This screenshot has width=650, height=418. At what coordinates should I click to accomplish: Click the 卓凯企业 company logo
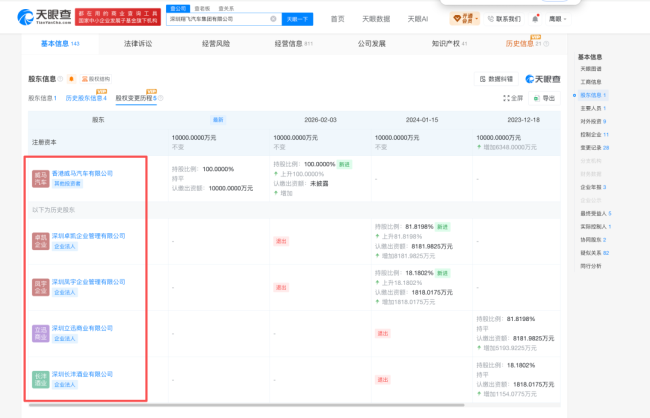(41, 241)
